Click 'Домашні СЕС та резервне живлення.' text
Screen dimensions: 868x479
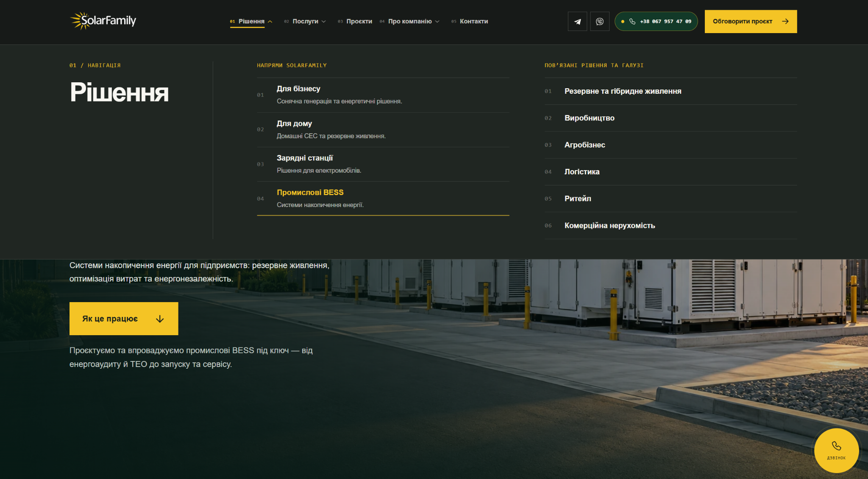pyautogui.click(x=331, y=136)
